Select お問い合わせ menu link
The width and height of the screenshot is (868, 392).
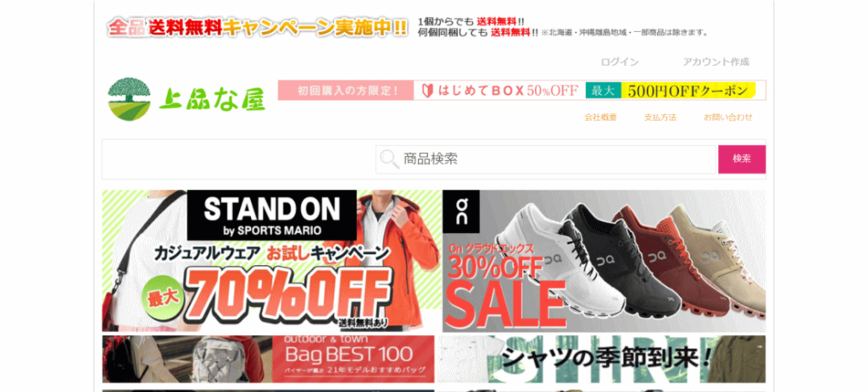728,117
